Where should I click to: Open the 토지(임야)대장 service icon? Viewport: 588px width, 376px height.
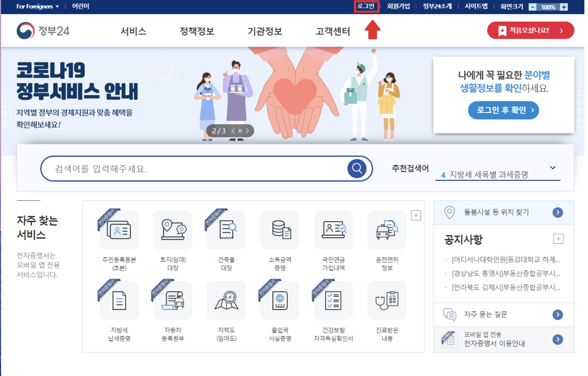click(173, 230)
